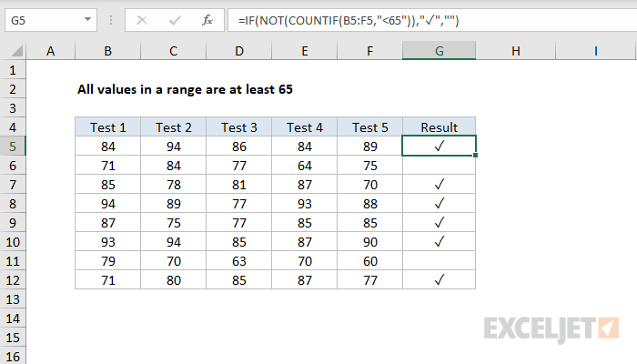Screen dimensions: 637x364
Task: Click cell E6 containing 64
Action: coord(304,165)
